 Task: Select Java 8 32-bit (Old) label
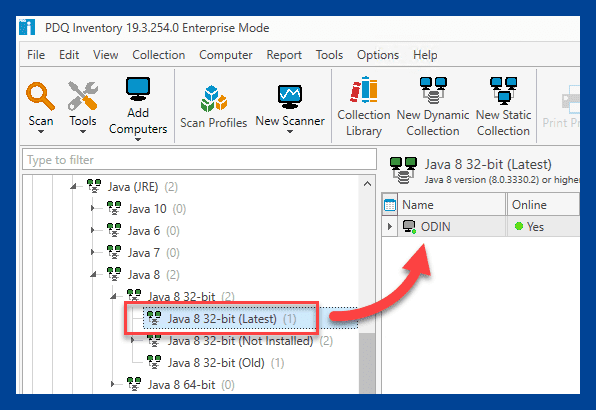point(216,363)
